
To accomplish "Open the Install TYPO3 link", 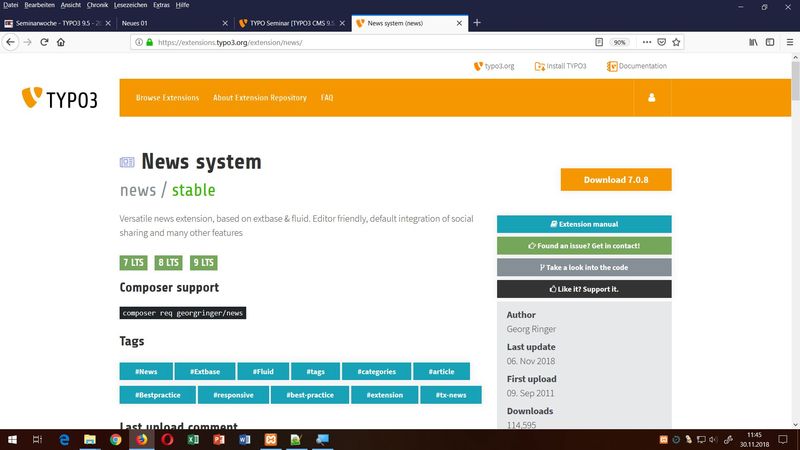I will 560,66.
